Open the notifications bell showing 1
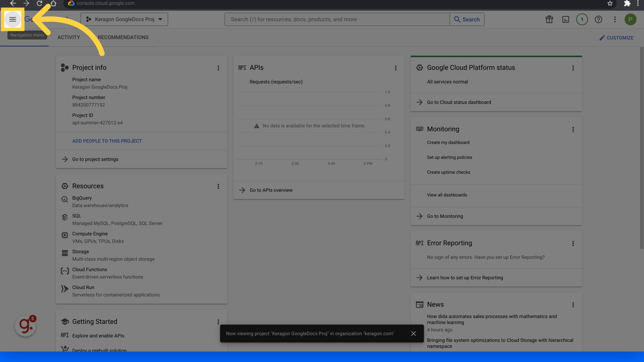 [582, 19]
